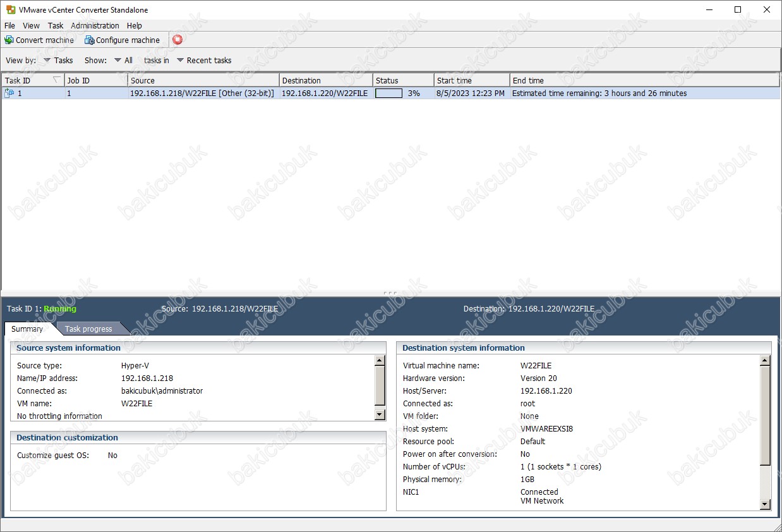Open the Administration menu
The height and width of the screenshot is (532, 782).
(95, 26)
